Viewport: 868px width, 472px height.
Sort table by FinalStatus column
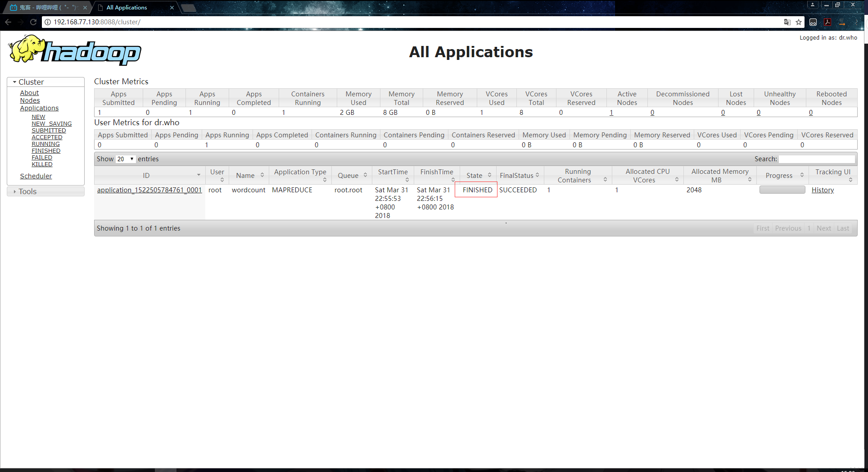click(x=520, y=175)
